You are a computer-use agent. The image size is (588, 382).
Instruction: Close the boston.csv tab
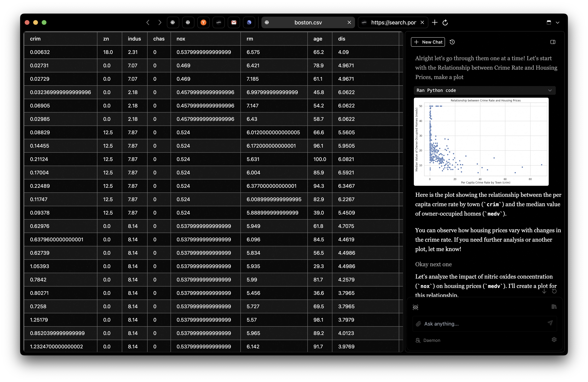[x=349, y=22]
